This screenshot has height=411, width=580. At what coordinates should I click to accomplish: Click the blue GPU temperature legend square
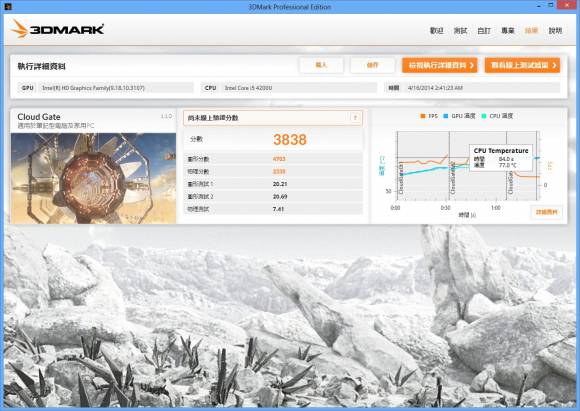(446, 116)
